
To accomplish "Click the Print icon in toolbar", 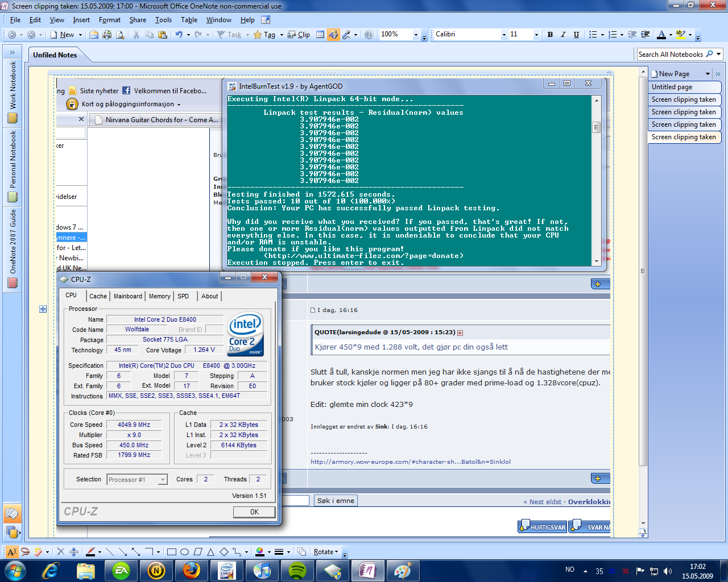I will [107, 35].
